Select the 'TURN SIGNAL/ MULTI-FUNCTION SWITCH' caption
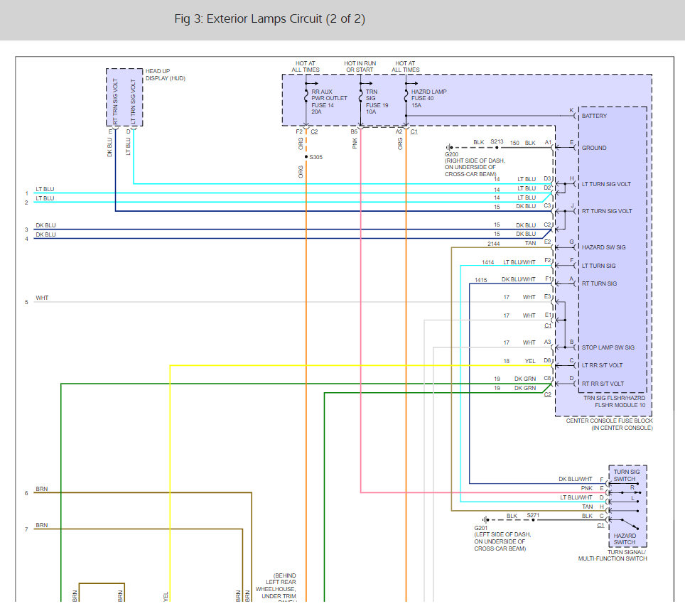 [613, 556]
